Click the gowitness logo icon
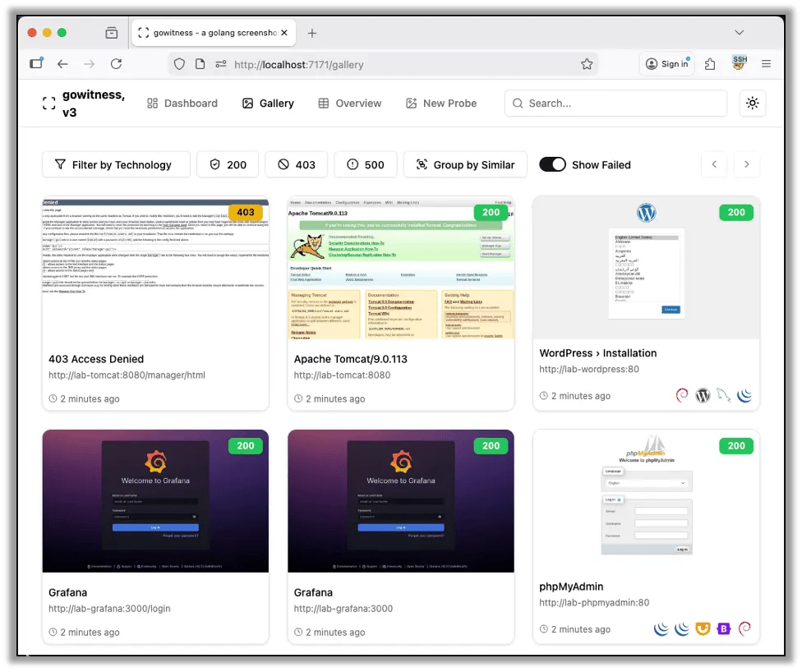The height and width of the screenshot is (672, 802). coord(48,104)
